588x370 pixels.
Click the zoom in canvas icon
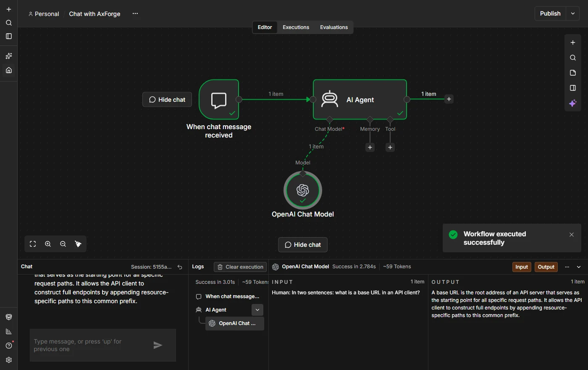(x=48, y=244)
